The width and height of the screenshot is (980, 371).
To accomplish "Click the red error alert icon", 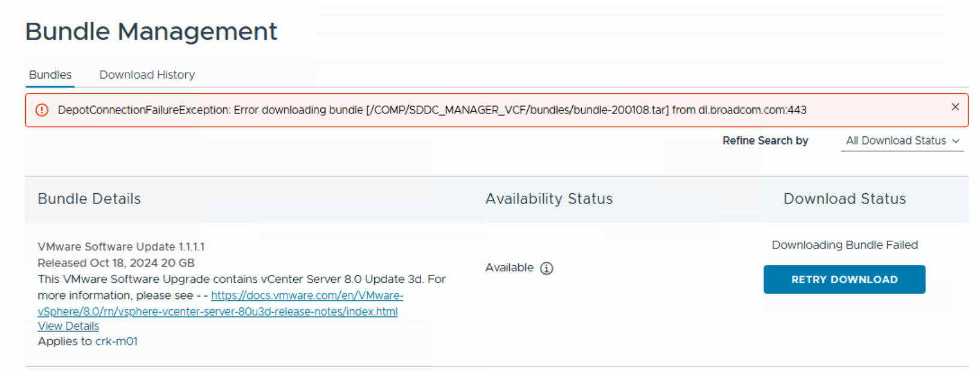I will pyautogui.click(x=41, y=110).
